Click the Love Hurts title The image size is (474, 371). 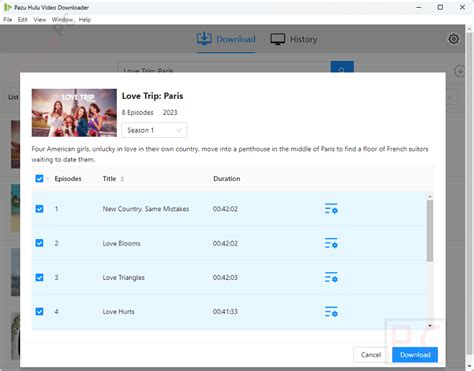click(x=118, y=312)
